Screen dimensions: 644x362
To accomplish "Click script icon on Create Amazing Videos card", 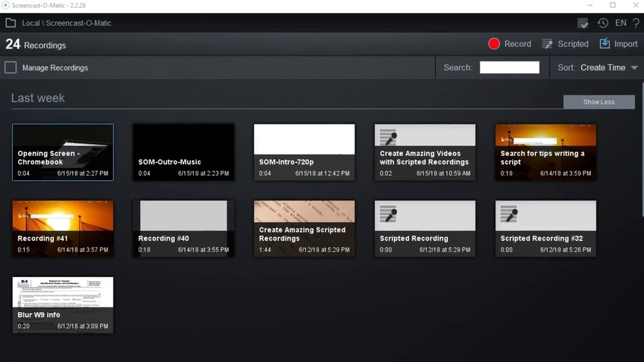I will (x=388, y=138).
